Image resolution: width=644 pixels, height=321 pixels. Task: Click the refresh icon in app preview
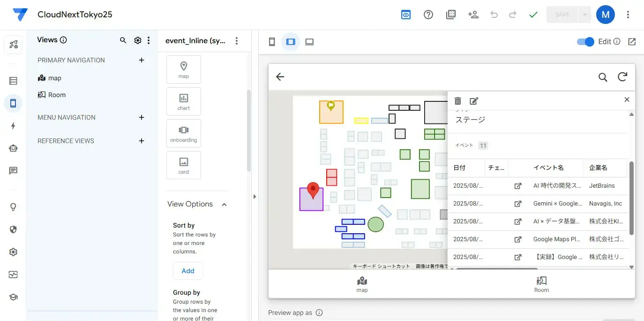[622, 77]
